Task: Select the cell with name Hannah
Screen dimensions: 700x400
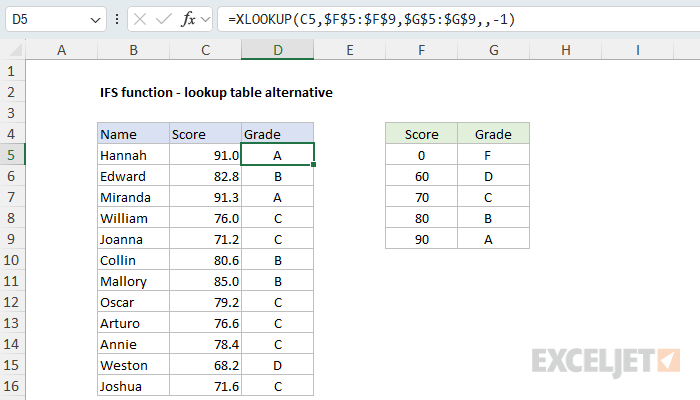Action: point(133,155)
